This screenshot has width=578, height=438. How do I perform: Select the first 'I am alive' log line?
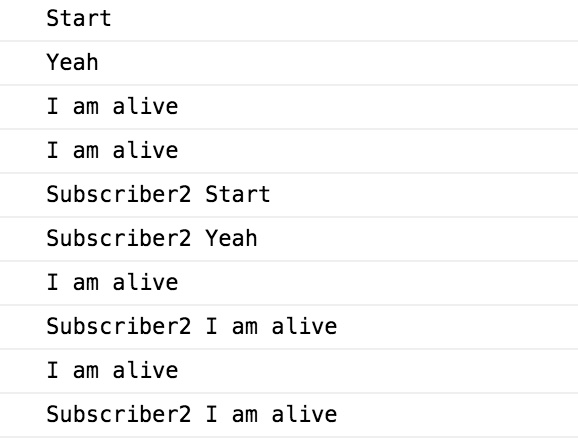(289, 107)
